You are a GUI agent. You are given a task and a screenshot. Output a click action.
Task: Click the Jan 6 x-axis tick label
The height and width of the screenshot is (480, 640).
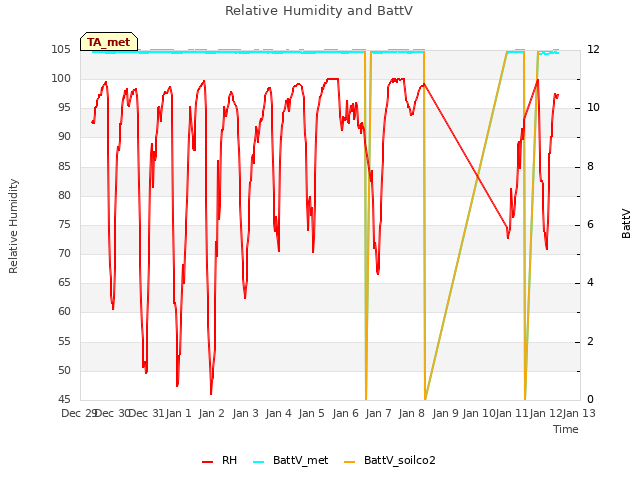[345, 413]
